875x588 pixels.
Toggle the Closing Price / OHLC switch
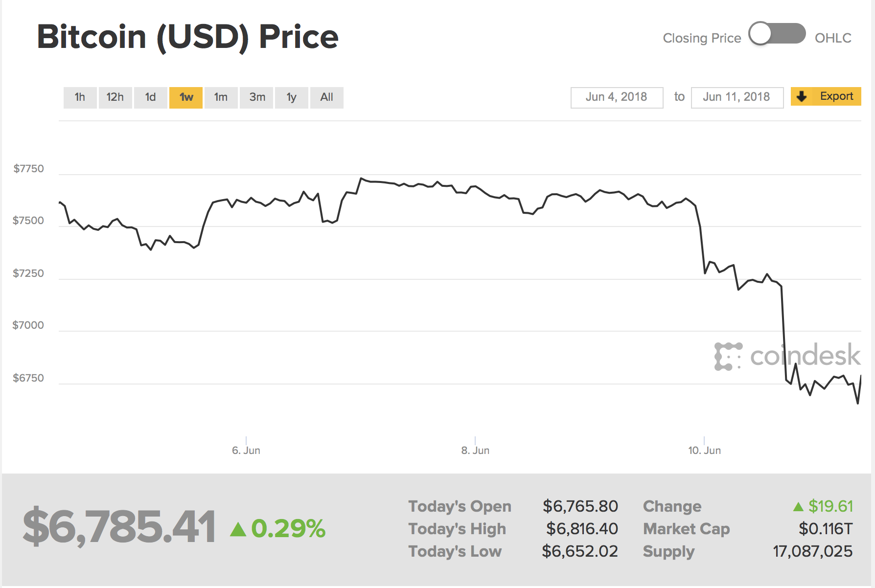point(777,34)
